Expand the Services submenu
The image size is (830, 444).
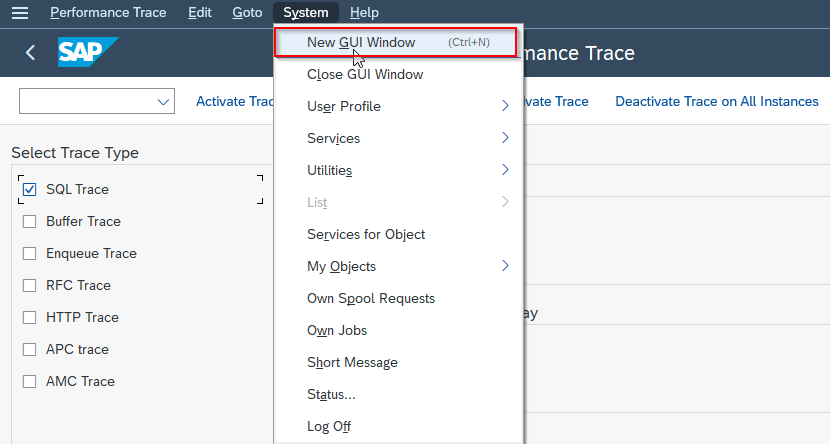398,138
